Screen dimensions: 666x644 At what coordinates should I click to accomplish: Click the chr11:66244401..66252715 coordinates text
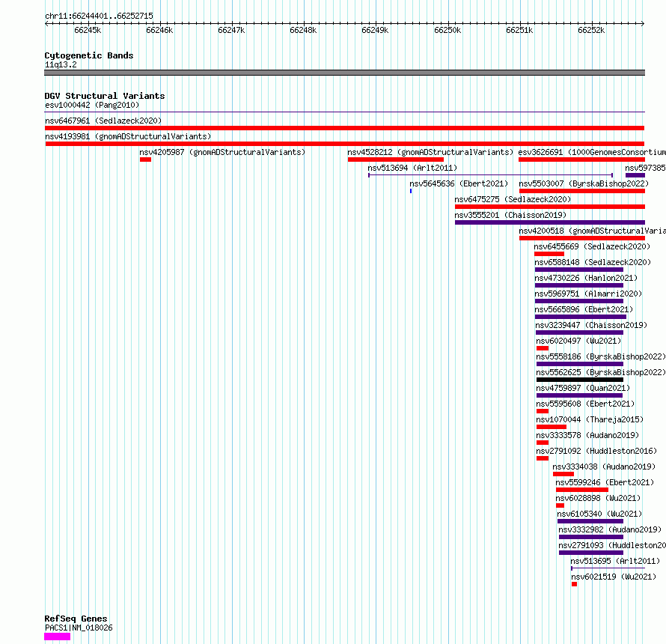tap(99, 16)
